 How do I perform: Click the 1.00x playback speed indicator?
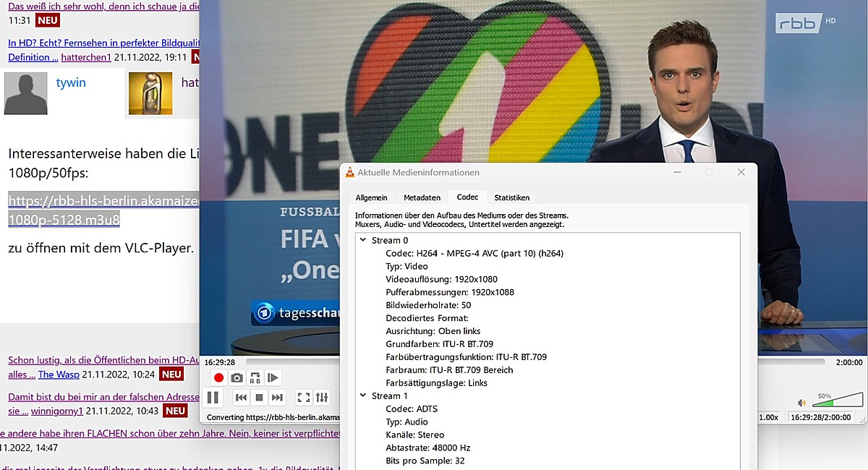(x=768, y=417)
